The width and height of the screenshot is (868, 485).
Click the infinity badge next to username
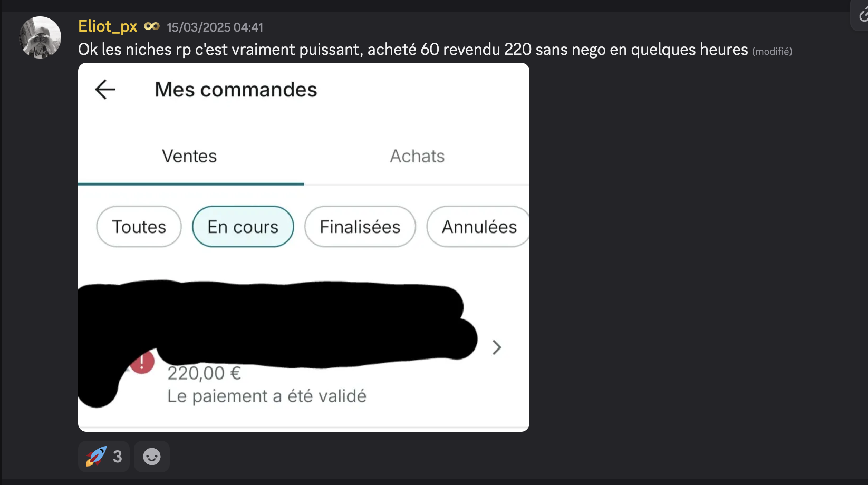tap(152, 26)
